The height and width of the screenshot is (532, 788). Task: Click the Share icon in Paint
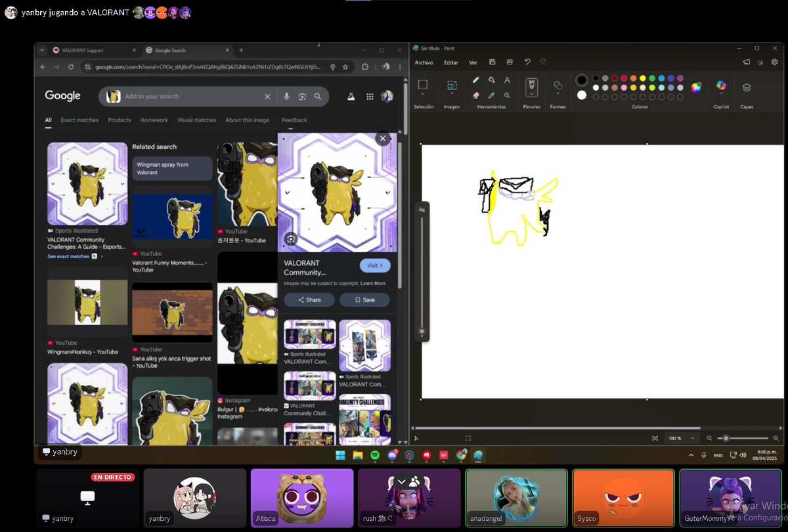click(509, 62)
